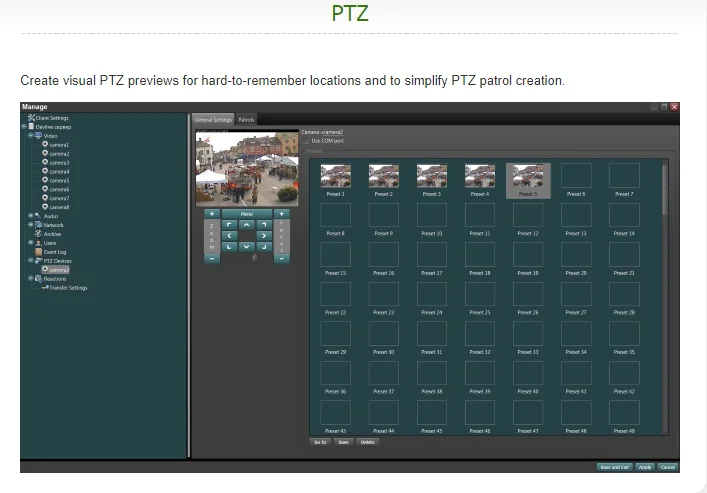Image resolution: width=707 pixels, height=493 pixels.
Task: Click the Save and Exit button
Action: coord(613,467)
